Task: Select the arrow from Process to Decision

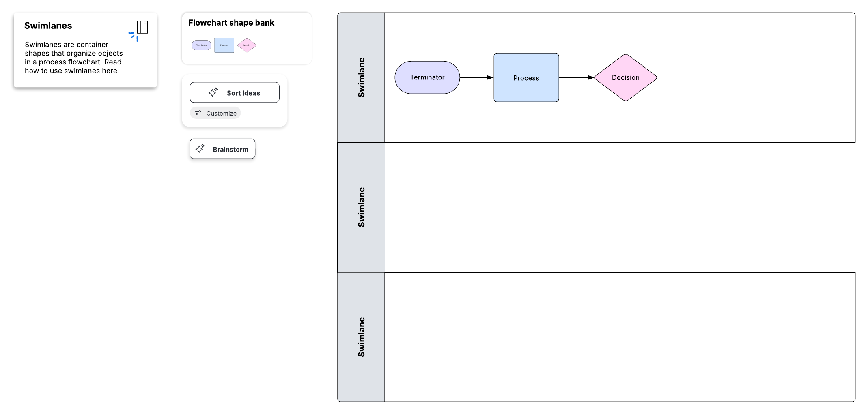Action: (576, 77)
